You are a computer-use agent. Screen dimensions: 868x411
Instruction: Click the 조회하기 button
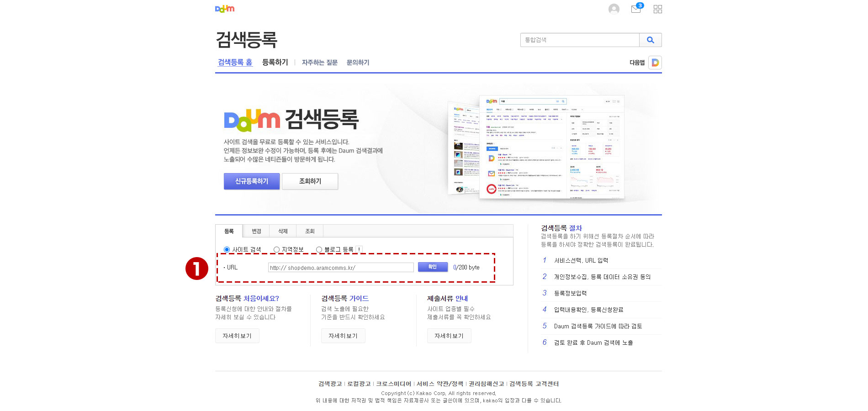coord(310,181)
